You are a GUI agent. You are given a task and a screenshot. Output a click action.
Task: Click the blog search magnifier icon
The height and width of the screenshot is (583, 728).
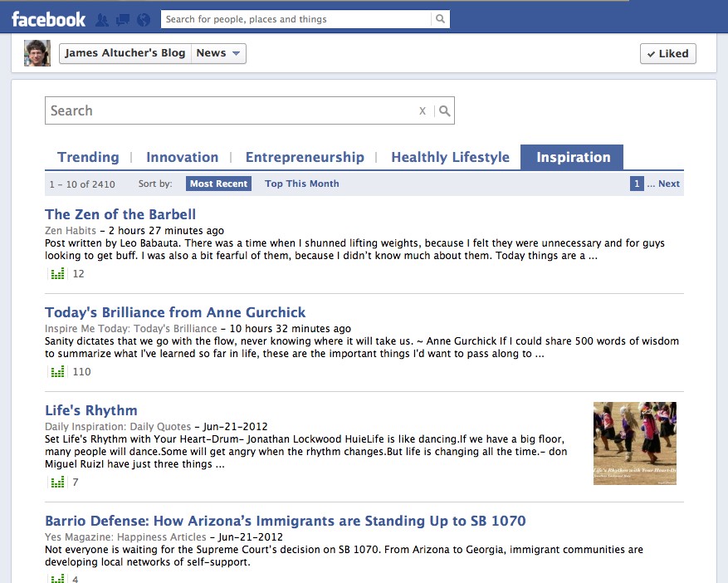pos(445,111)
